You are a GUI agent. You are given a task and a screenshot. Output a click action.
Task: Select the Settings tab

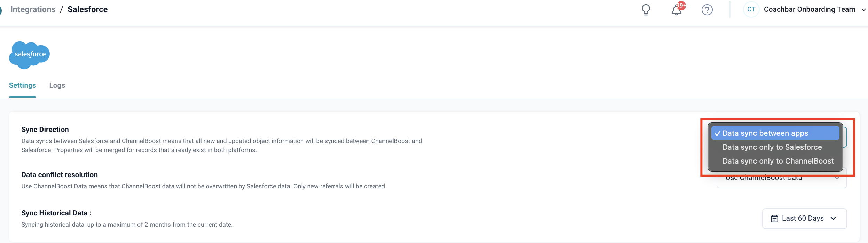22,85
